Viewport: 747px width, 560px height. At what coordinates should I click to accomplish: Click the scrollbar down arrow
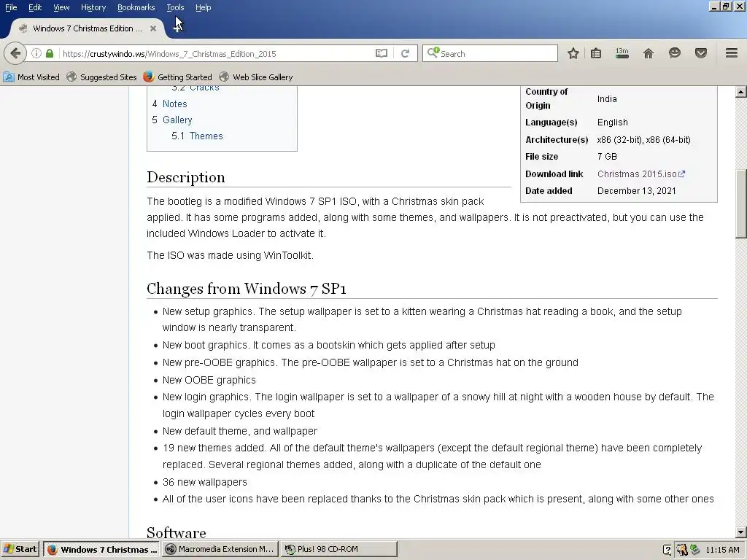[741, 532]
